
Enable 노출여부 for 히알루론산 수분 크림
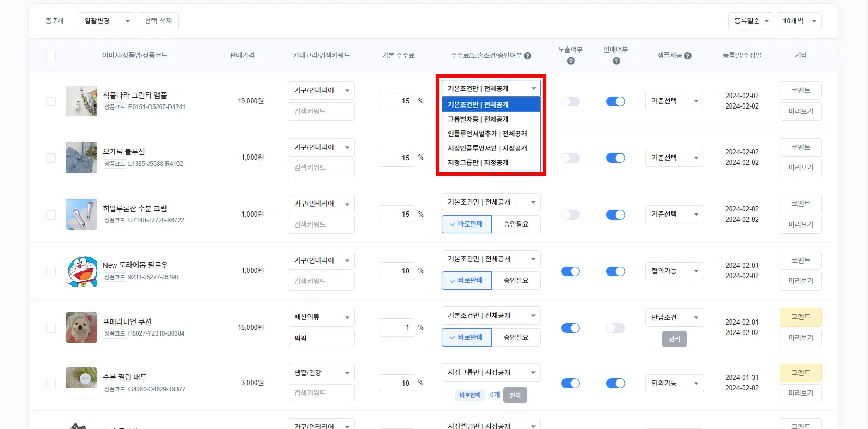570,214
